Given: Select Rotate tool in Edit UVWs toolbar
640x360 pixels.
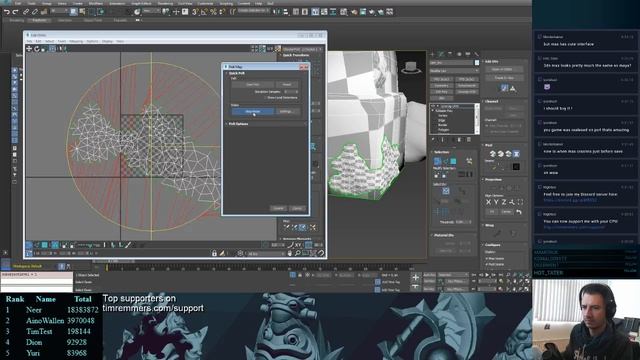Looking at the screenshot, I should coord(37,49).
